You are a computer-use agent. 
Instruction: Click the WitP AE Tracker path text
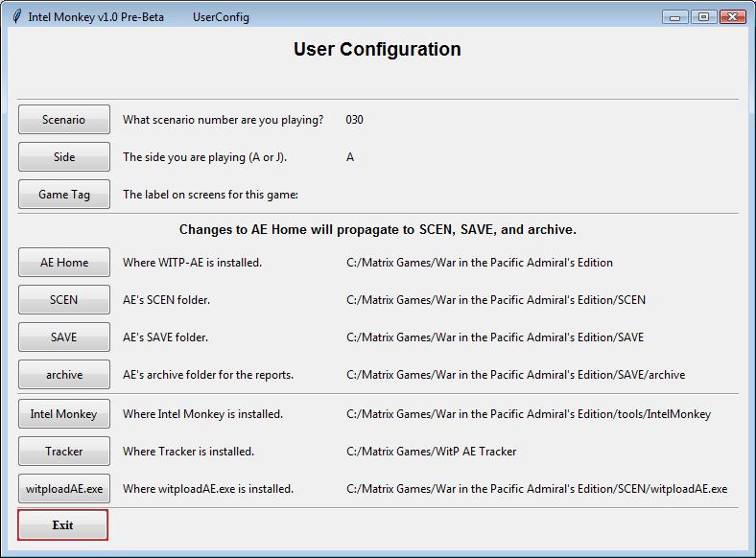coord(431,452)
